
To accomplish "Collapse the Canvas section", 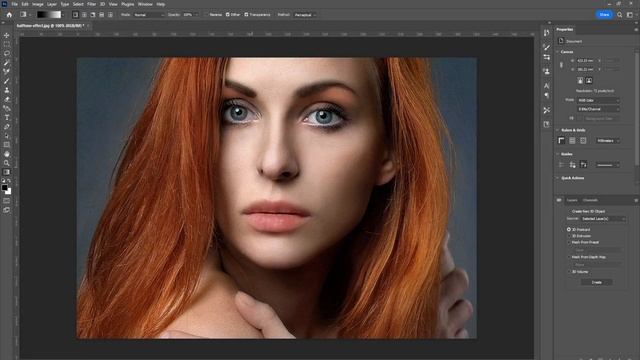I will (558, 52).
